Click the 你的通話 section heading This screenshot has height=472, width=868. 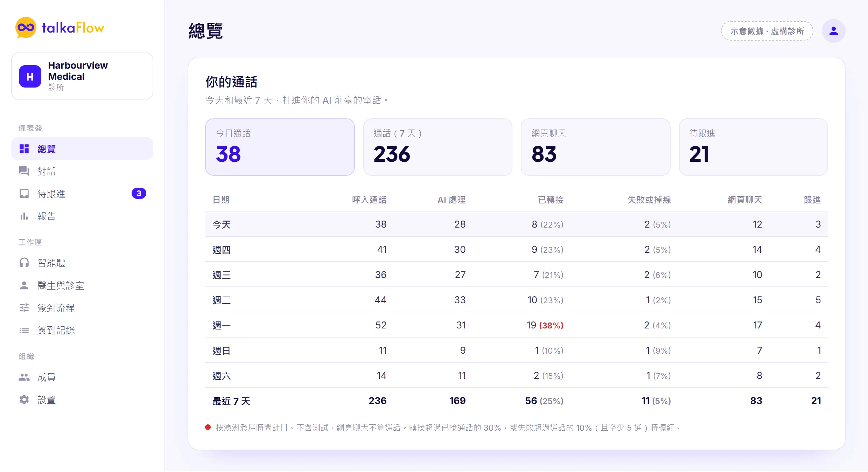pyautogui.click(x=231, y=82)
